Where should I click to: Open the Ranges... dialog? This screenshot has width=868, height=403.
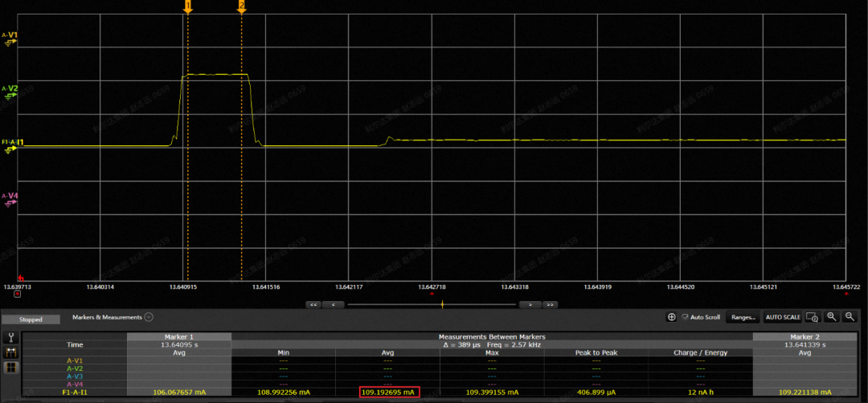click(742, 317)
